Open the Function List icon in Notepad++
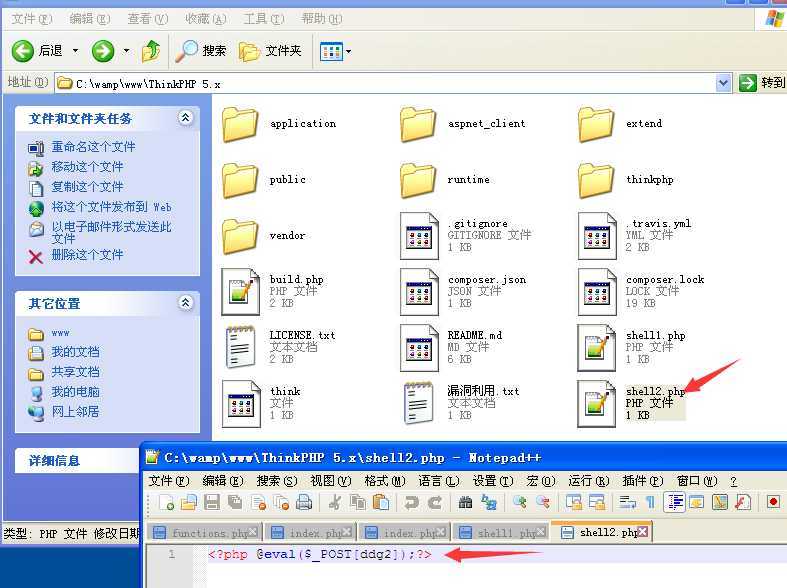The width and height of the screenshot is (787, 588). pyautogui.click(x=743, y=502)
